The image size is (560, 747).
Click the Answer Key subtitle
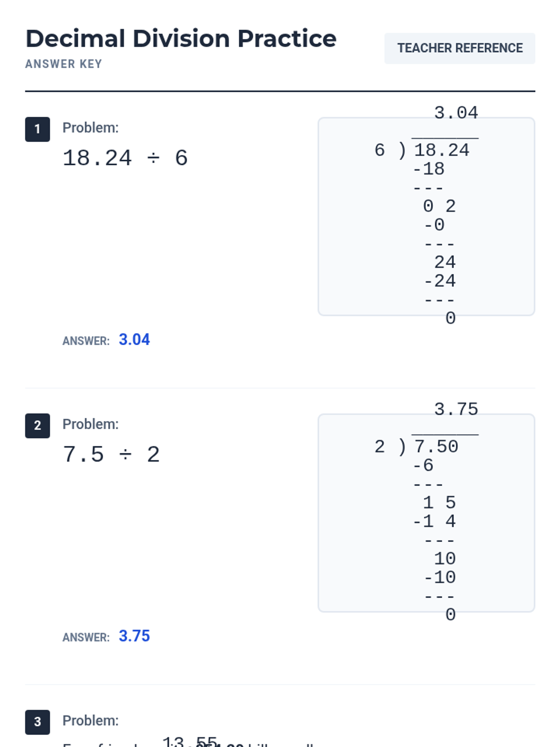(x=63, y=64)
